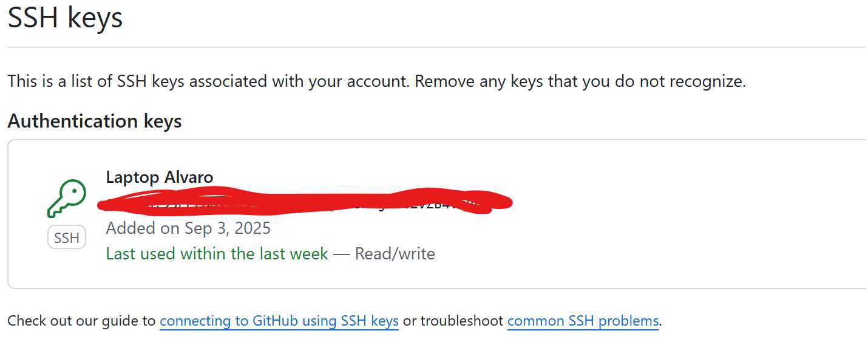Click the SSH keys page heading
868x342 pixels.
[65, 18]
